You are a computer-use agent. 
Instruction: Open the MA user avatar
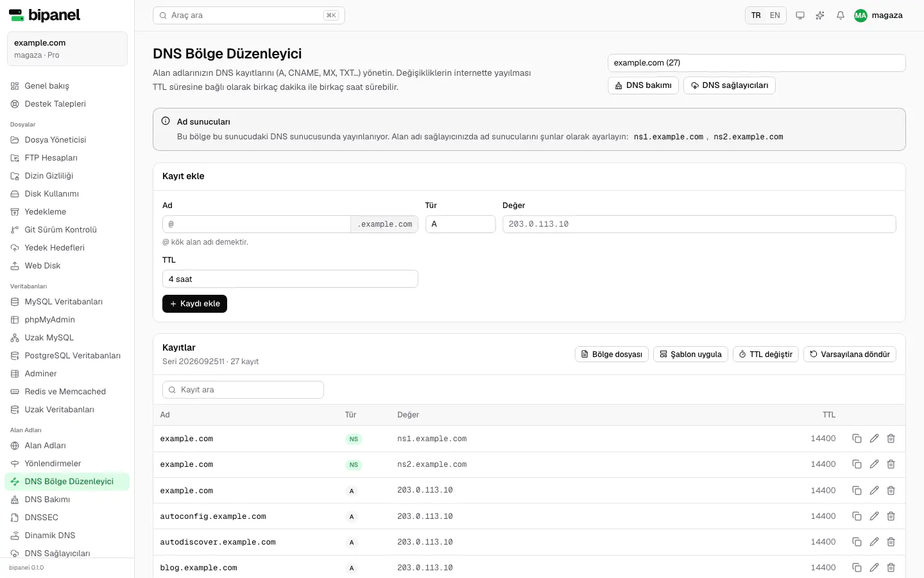[x=860, y=15]
